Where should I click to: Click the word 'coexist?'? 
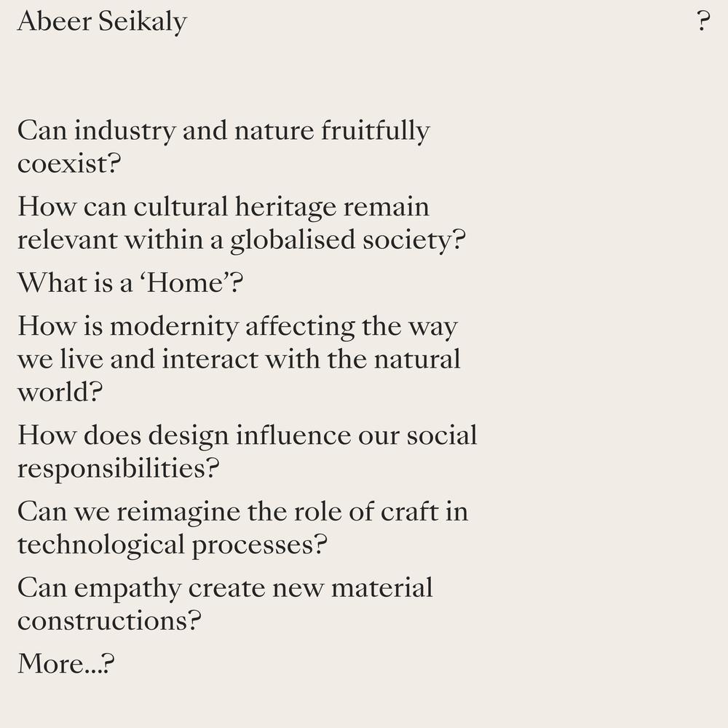point(69,163)
